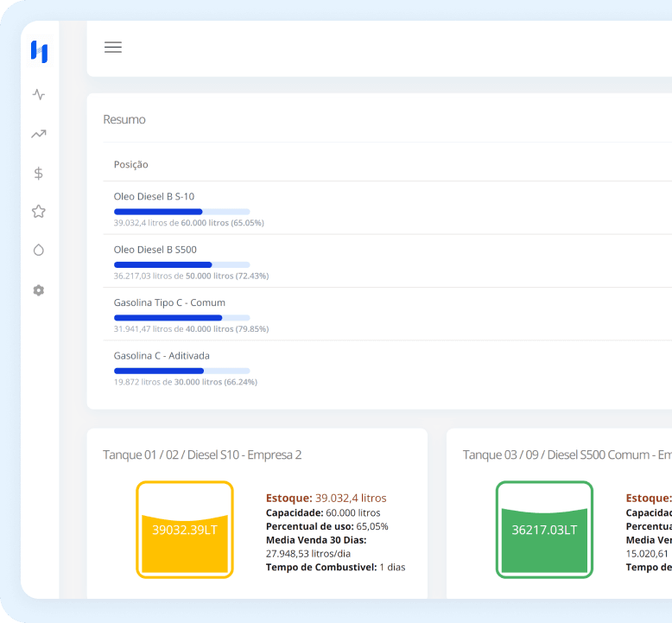Click the blue app logo

(x=40, y=52)
